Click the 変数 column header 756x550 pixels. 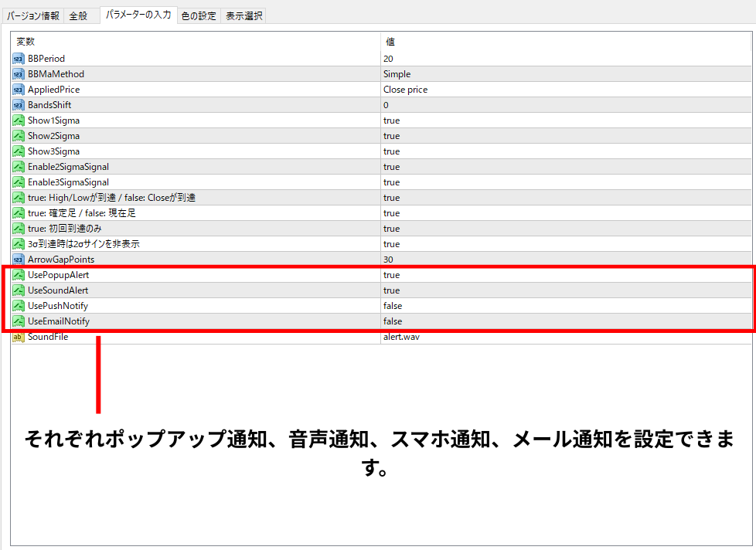click(26, 42)
